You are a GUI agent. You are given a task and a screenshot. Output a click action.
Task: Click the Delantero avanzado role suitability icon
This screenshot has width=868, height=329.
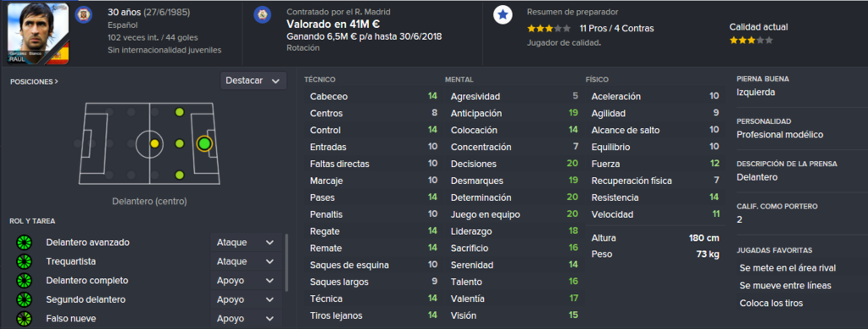coord(25,243)
